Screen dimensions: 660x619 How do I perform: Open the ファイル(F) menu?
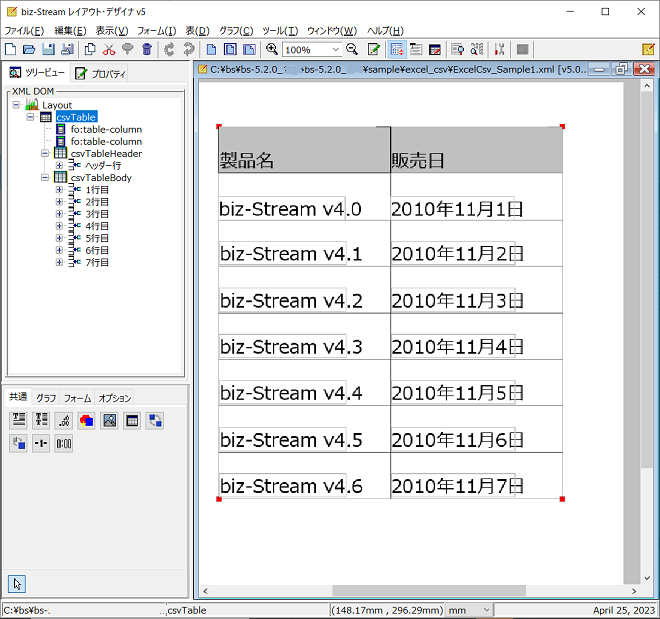click(x=24, y=31)
